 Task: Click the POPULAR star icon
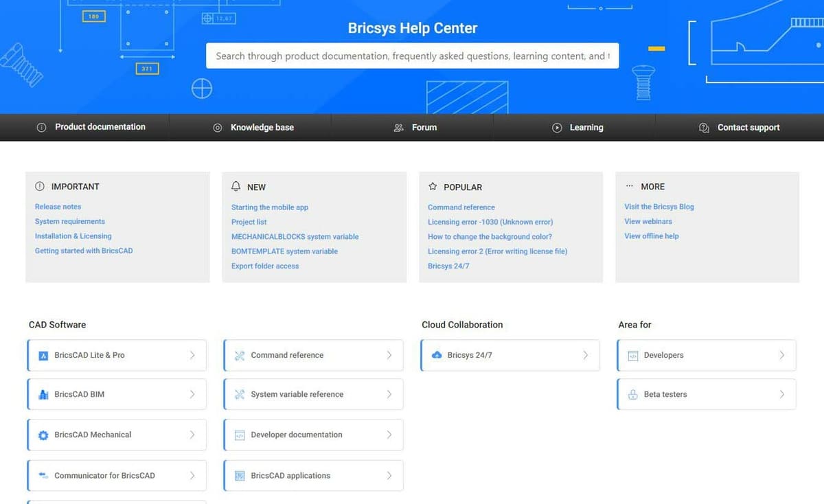(433, 187)
